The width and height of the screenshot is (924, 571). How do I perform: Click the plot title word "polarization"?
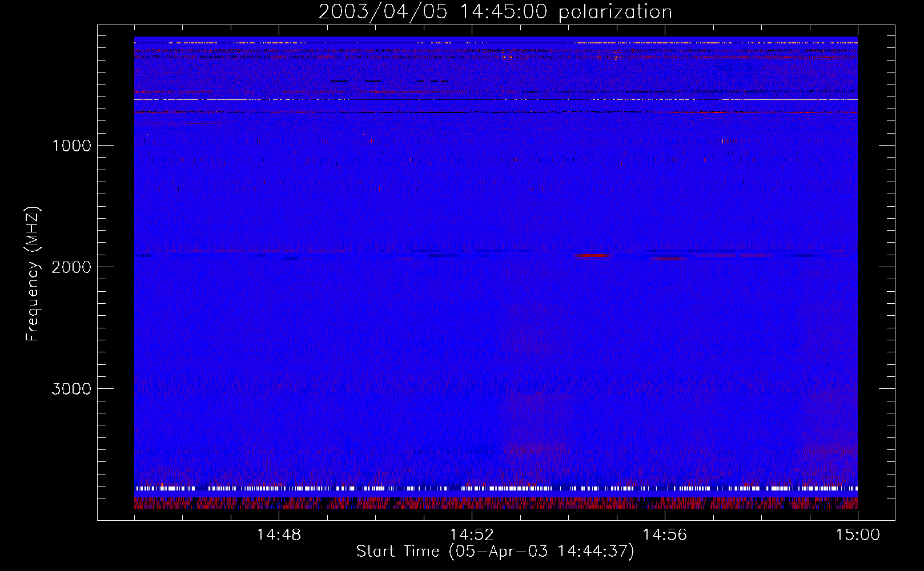click(x=615, y=12)
